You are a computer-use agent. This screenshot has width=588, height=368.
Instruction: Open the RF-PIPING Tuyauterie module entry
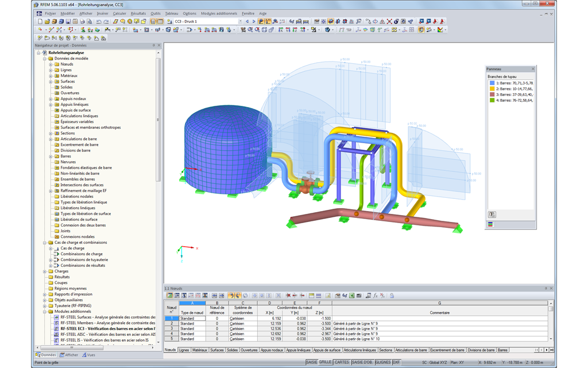pos(75,305)
